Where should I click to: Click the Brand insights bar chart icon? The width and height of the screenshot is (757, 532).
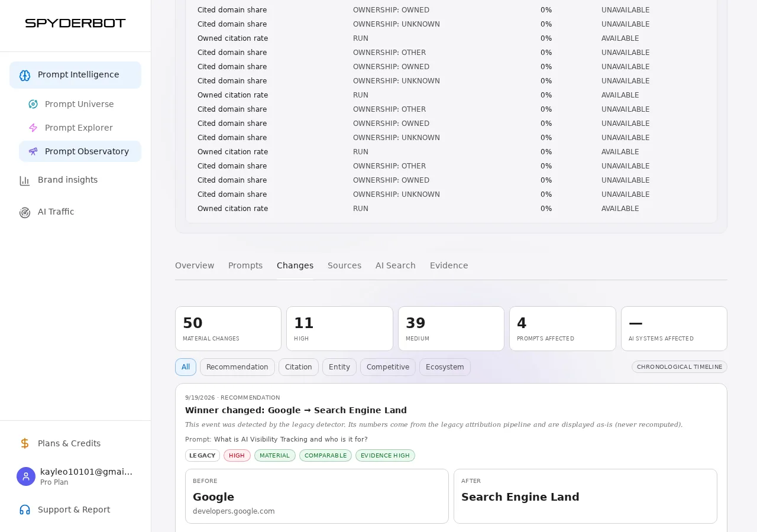pyautogui.click(x=25, y=180)
